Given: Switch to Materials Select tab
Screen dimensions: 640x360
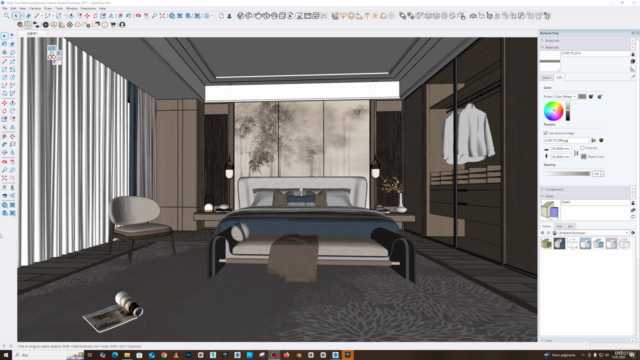Looking at the screenshot, I should [547, 77].
